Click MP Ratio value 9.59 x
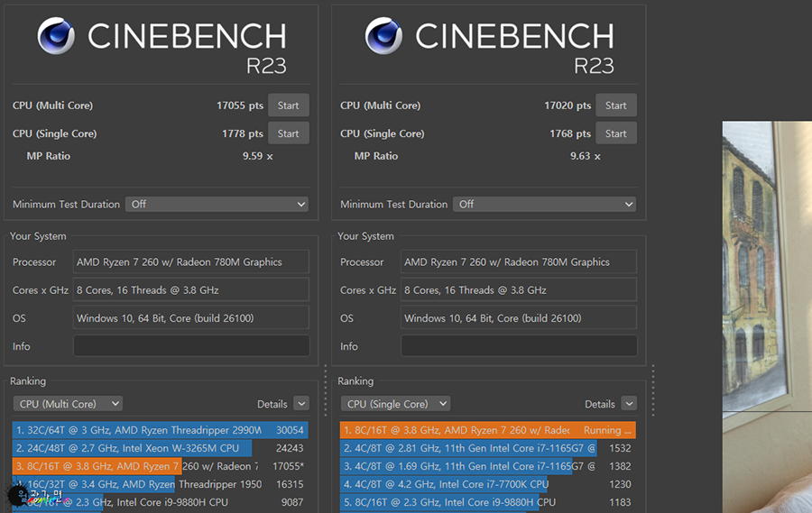Viewport: 812px width, 513px height. [x=257, y=156]
